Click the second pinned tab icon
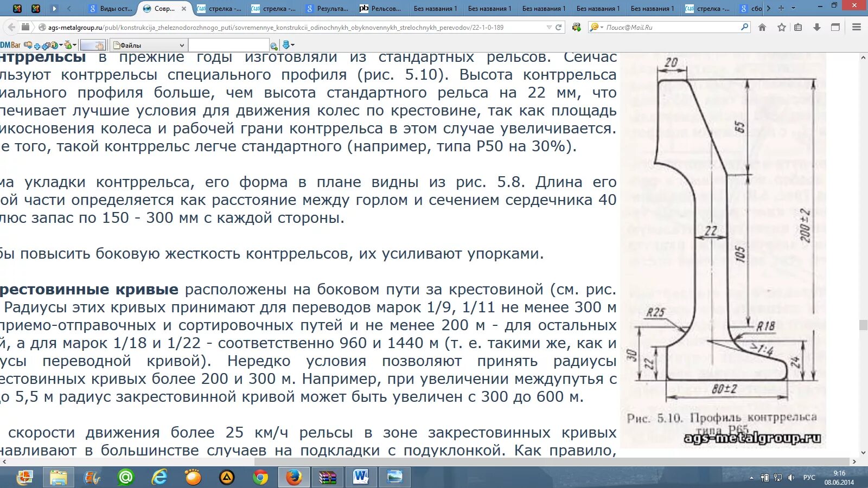The image size is (868, 488). [36, 8]
